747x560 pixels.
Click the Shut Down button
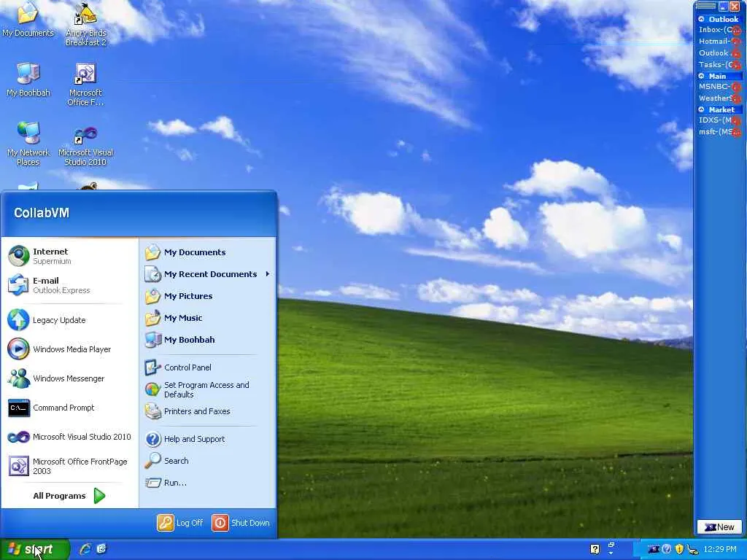click(241, 522)
